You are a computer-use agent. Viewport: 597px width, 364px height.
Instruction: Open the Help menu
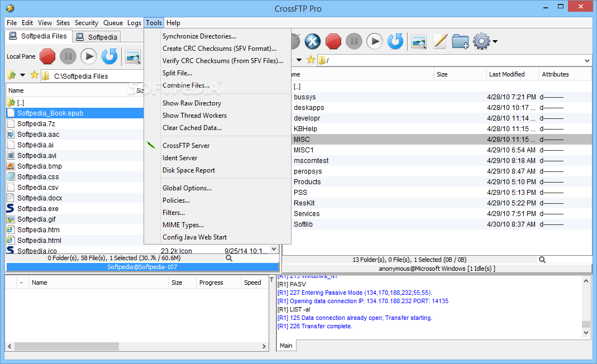tap(173, 23)
